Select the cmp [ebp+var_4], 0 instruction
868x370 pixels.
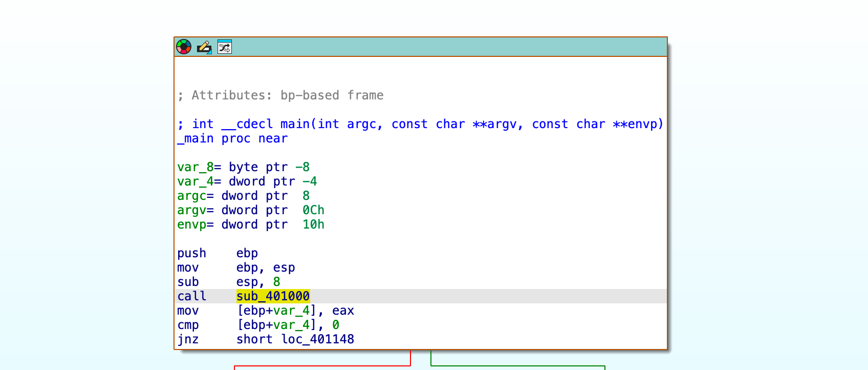tap(258, 325)
